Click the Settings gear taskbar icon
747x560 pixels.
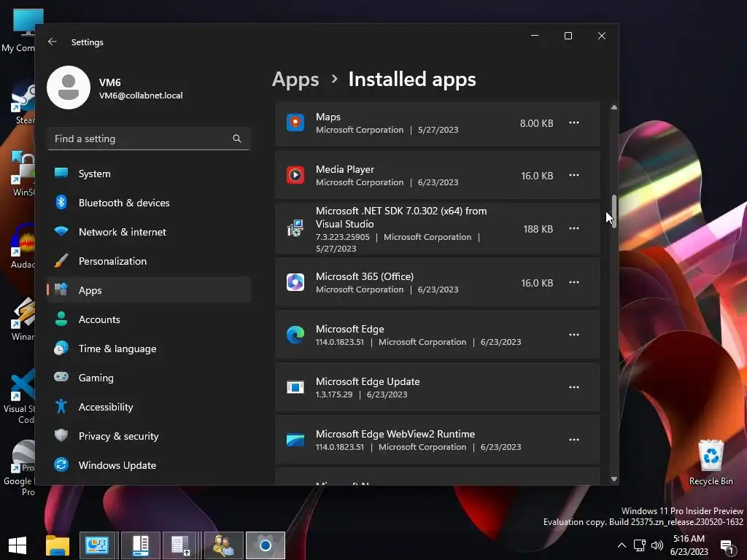click(266, 545)
